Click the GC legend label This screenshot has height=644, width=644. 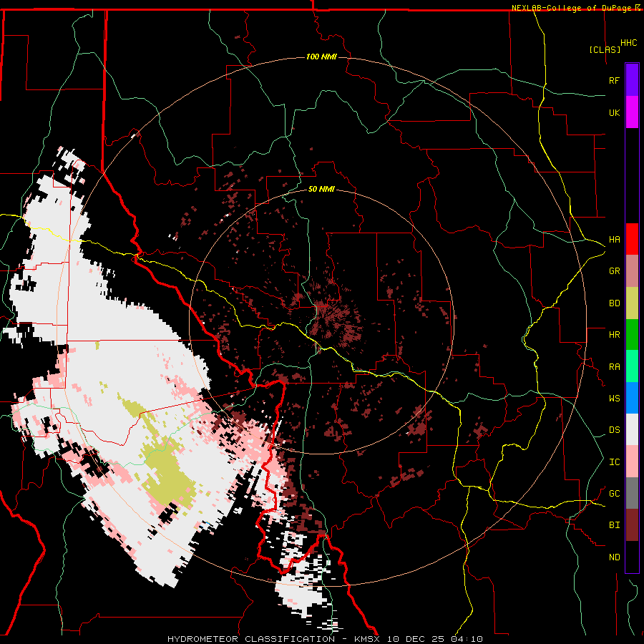tap(615, 494)
